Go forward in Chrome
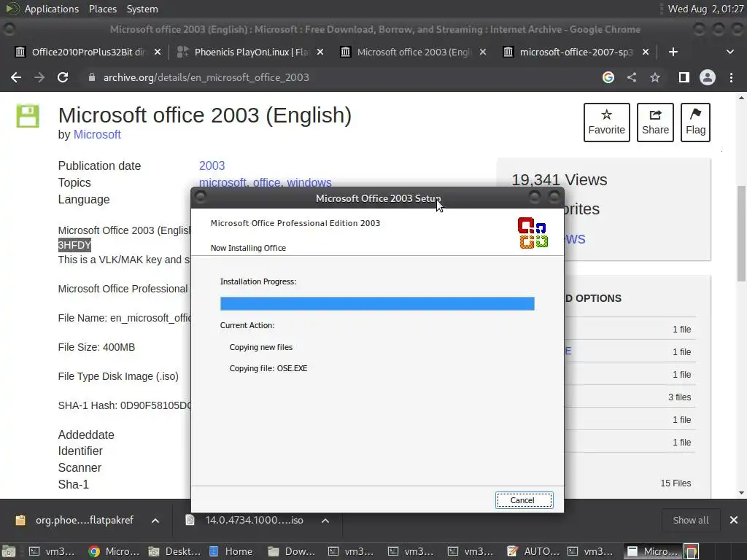747x560 pixels. [39, 77]
